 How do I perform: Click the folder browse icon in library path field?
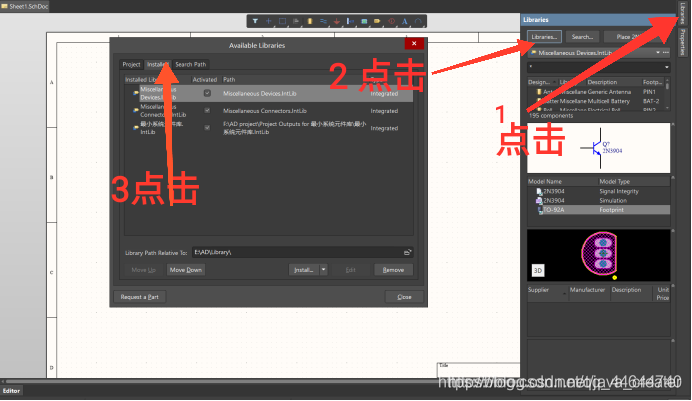click(407, 252)
